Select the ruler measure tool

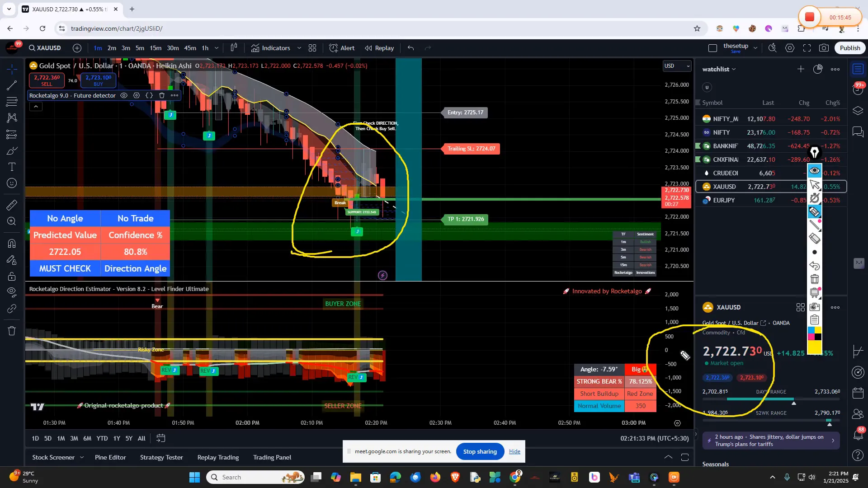click(12, 205)
